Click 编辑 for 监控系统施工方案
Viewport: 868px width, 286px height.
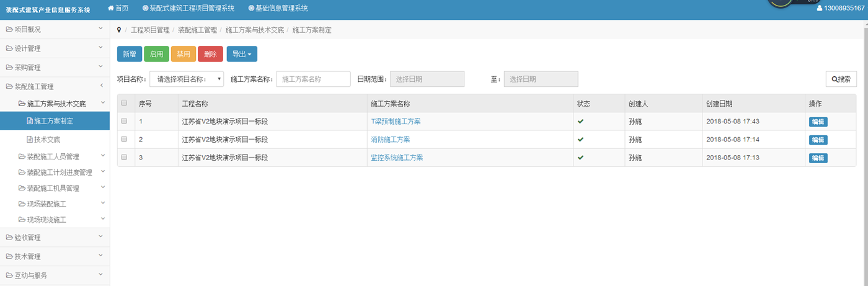[x=818, y=158]
